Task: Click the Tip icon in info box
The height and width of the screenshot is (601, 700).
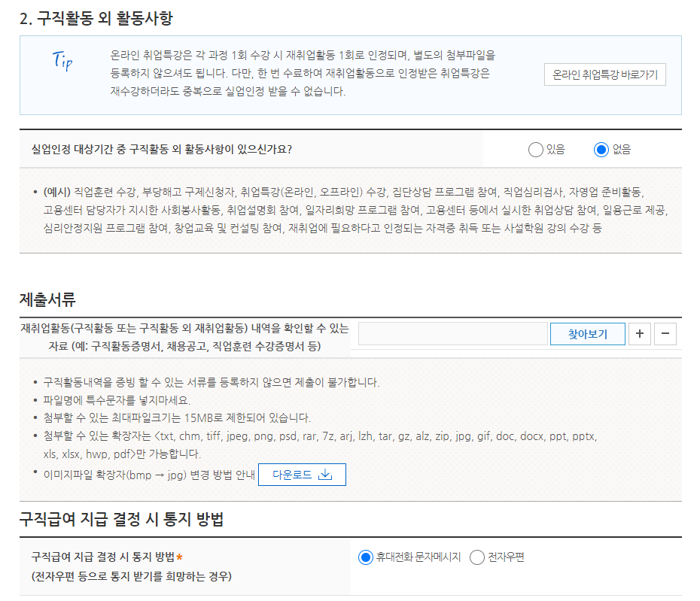Action: (62, 60)
